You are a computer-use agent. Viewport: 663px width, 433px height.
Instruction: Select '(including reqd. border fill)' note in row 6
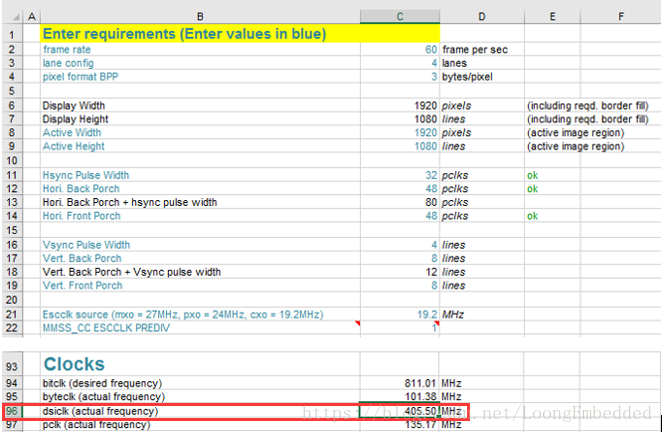(587, 105)
